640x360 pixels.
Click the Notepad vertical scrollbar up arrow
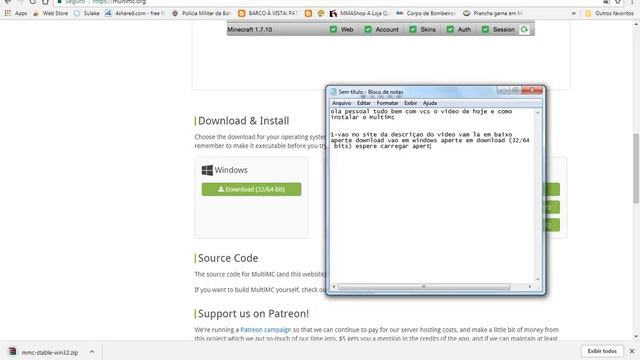pos(538,112)
